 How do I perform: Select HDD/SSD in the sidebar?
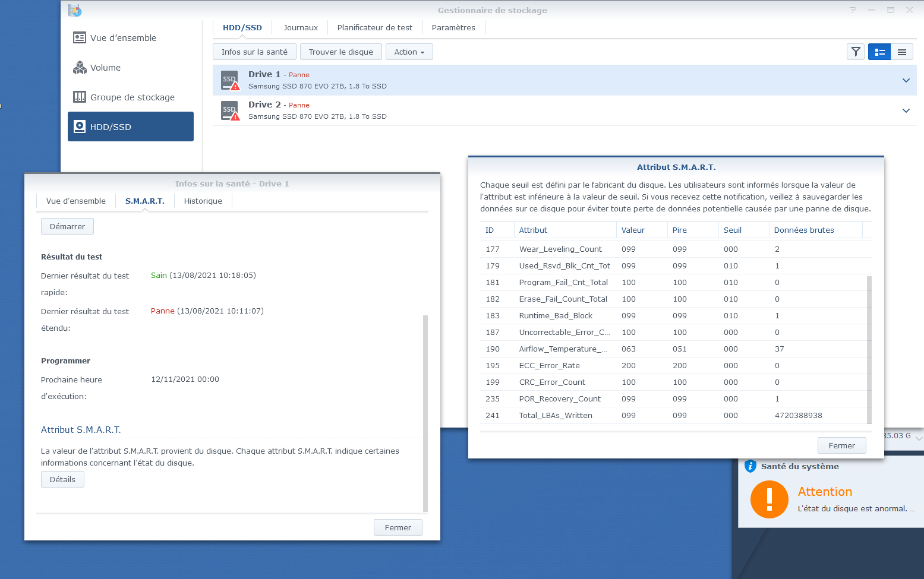click(131, 126)
